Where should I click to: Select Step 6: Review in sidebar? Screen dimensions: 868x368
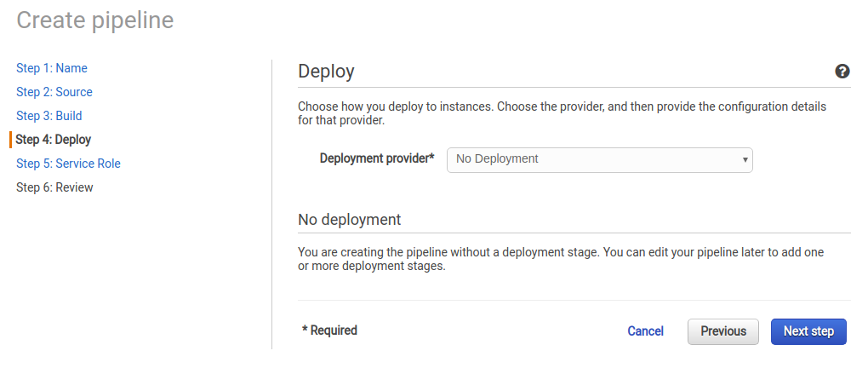(x=54, y=187)
